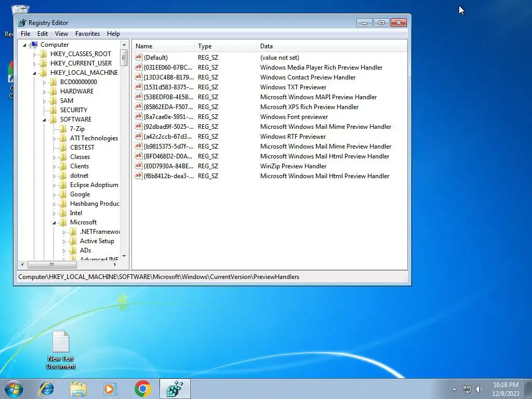532x399 pixels.
Task: Select icon of Microsoft XPS Rich Preview value
Action: [x=138, y=106]
